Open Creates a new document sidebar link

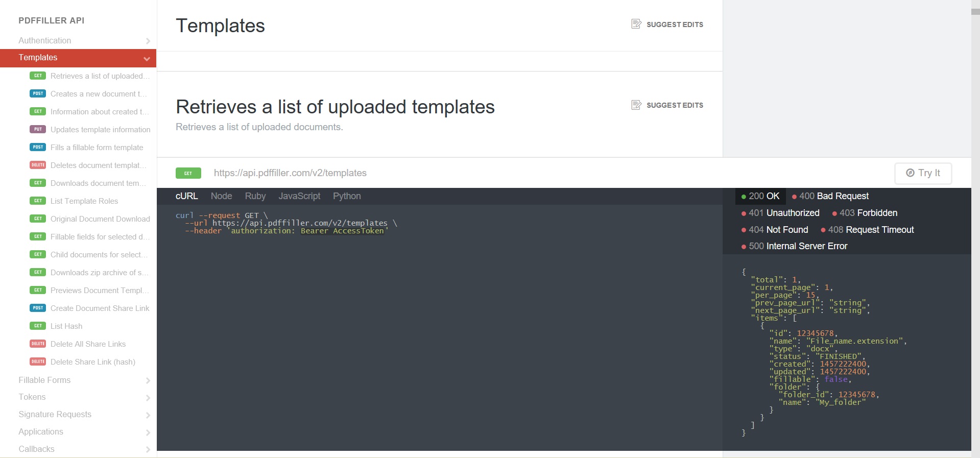click(x=99, y=93)
